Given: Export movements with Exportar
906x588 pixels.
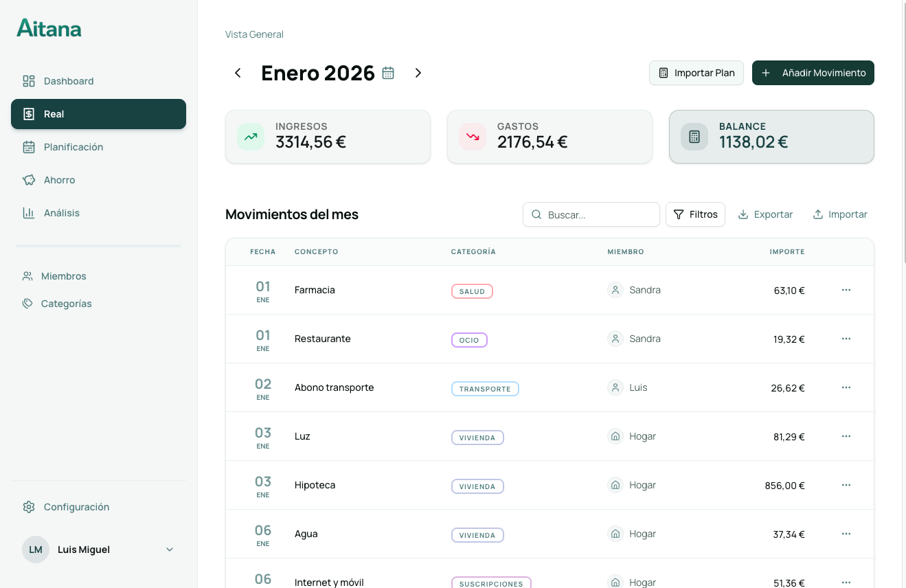Looking at the screenshot, I should click(765, 214).
